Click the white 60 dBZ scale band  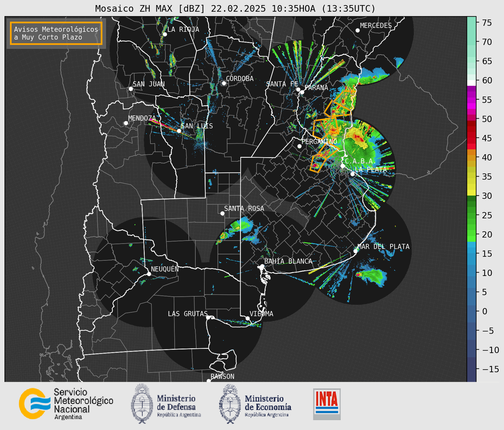tap(471, 83)
